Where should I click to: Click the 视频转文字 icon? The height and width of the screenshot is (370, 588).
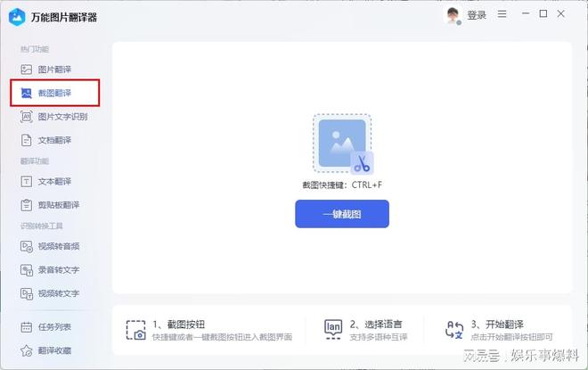pos(26,293)
